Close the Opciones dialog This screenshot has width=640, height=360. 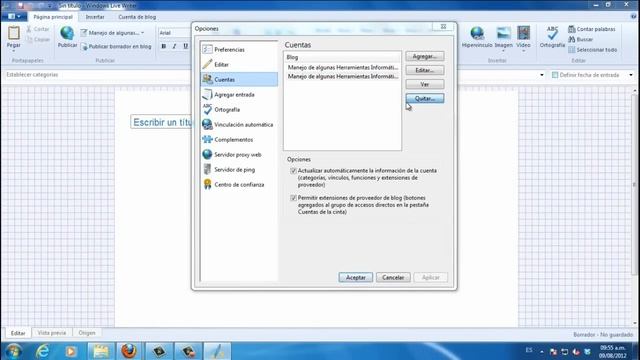443,27
